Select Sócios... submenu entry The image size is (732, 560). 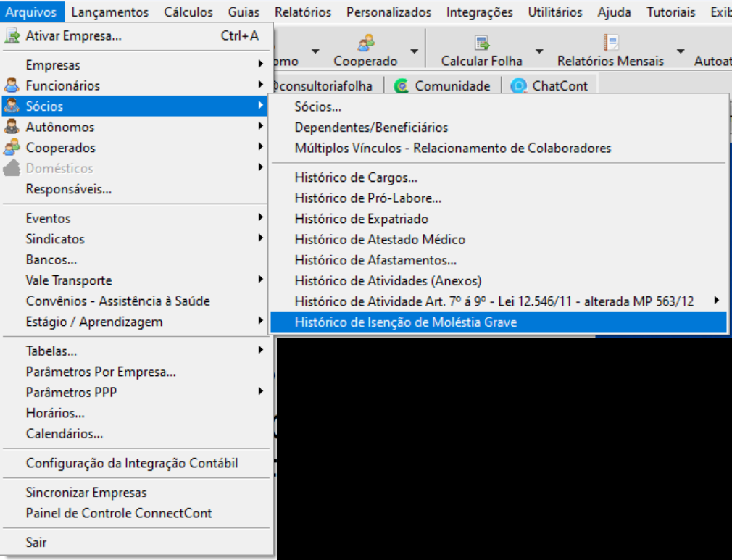pyautogui.click(x=499, y=107)
